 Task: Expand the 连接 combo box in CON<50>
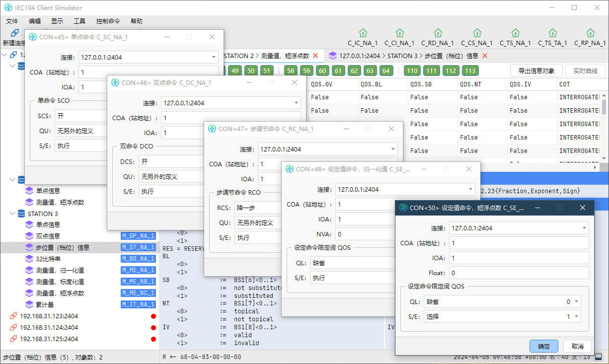584,228
